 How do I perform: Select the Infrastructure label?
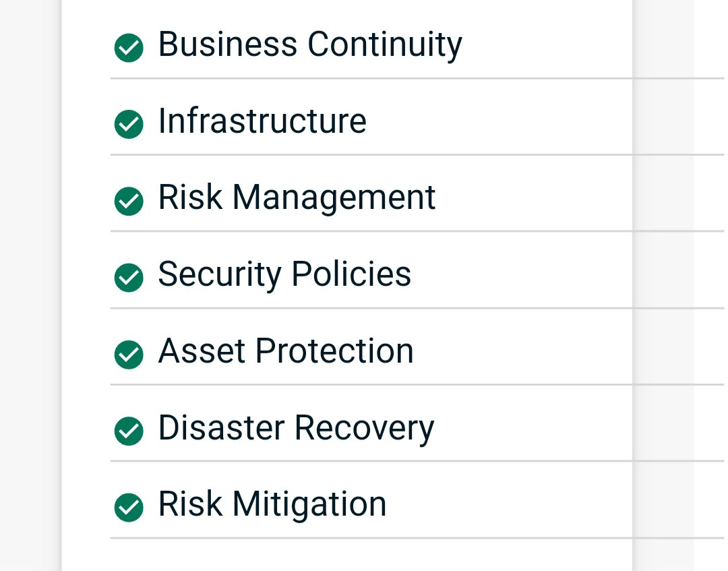point(262,121)
